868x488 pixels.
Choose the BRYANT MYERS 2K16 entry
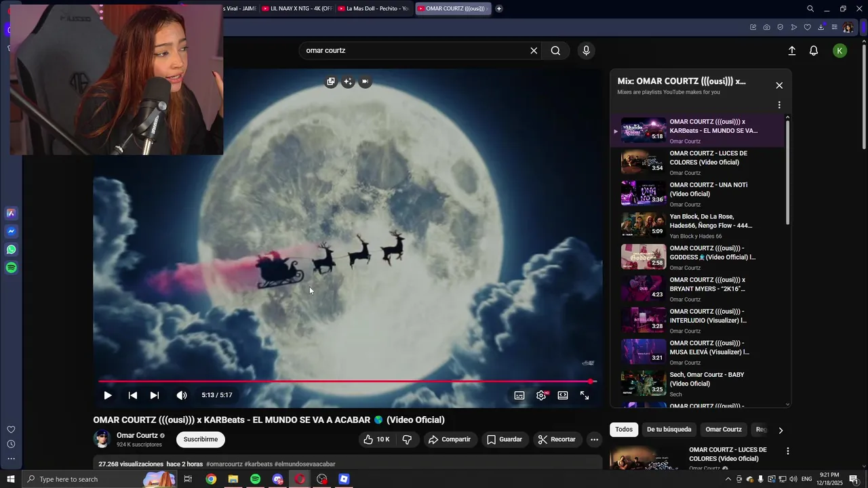click(x=696, y=289)
